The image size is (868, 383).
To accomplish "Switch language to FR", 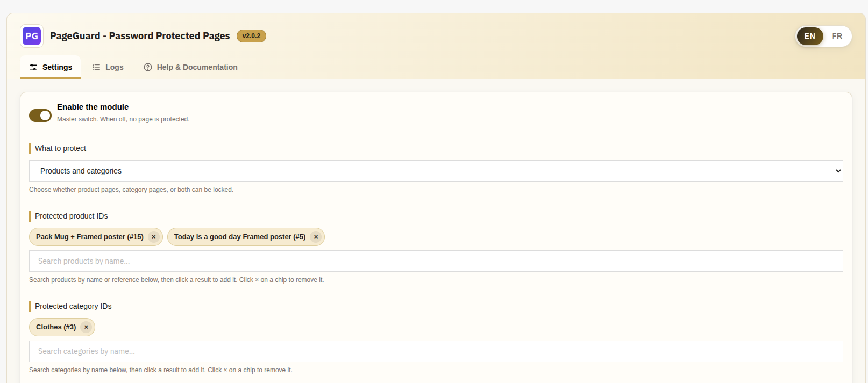I will [x=837, y=36].
